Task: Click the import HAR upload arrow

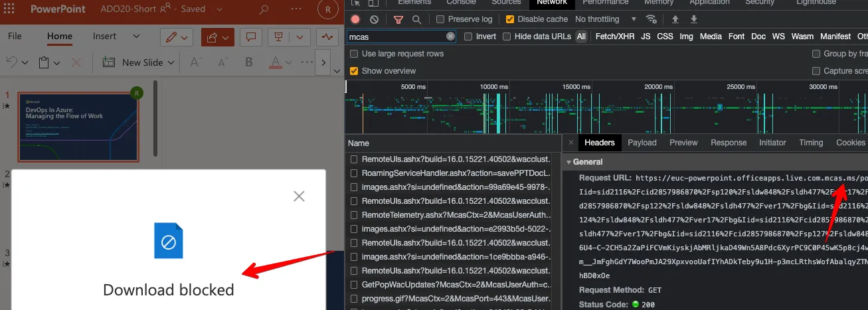Action: pyautogui.click(x=675, y=20)
